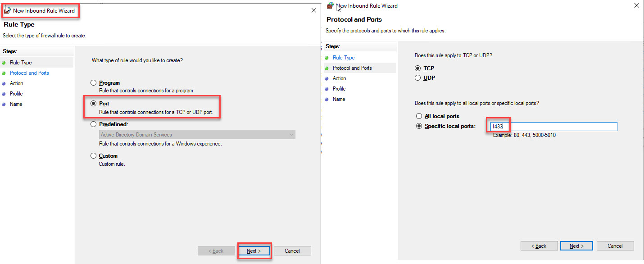
Task: Click Cancel in the Rule Type wizard
Action: tap(292, 251)
